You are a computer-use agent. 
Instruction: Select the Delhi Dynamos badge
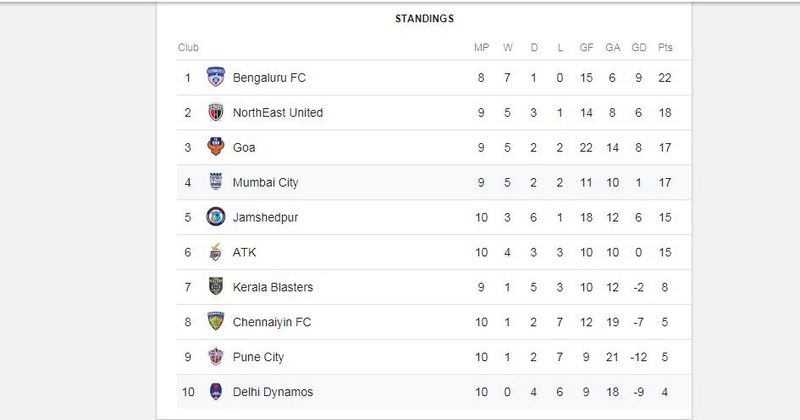click(x=216, y=391)
